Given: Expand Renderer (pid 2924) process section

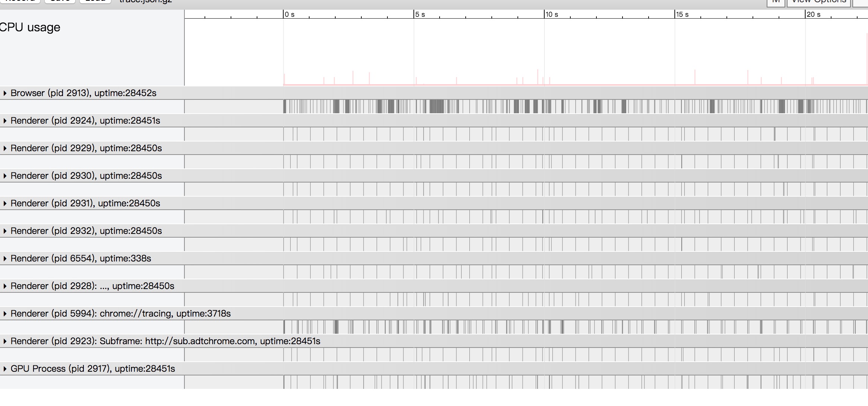Looking at the screenshot, I should point(5,121).
